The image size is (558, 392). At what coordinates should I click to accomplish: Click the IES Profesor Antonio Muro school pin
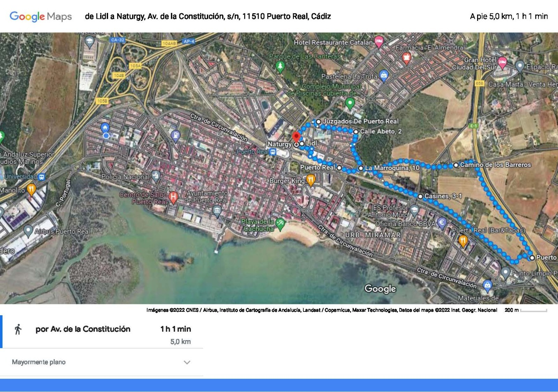(414, 210)
